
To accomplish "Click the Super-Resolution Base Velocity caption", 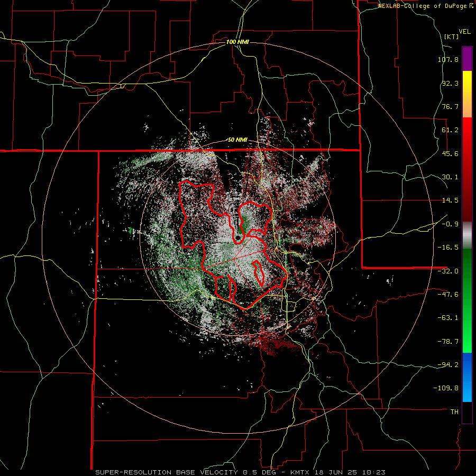I will pyautogui.click(x=241, y=472).
